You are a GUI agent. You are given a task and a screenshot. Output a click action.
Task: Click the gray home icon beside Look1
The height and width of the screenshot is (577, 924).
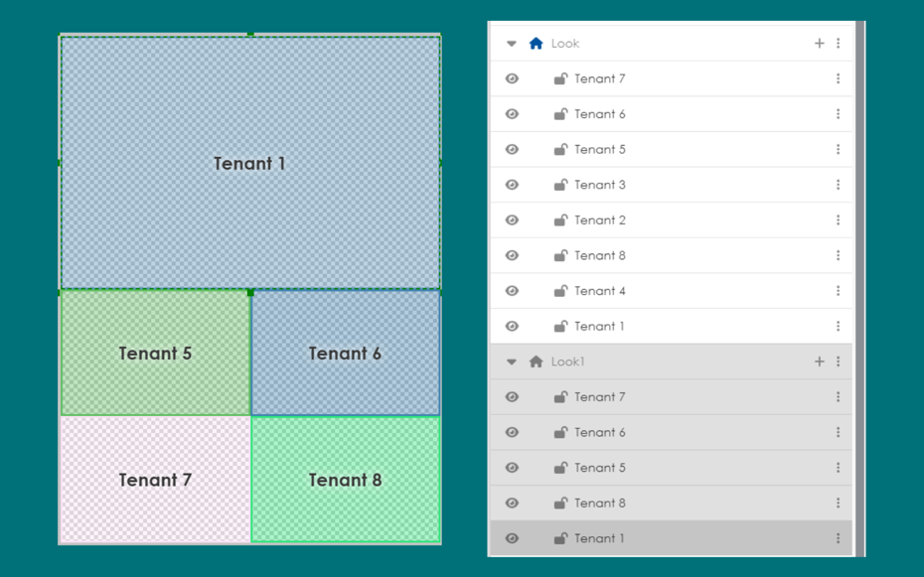click(537, 362)
